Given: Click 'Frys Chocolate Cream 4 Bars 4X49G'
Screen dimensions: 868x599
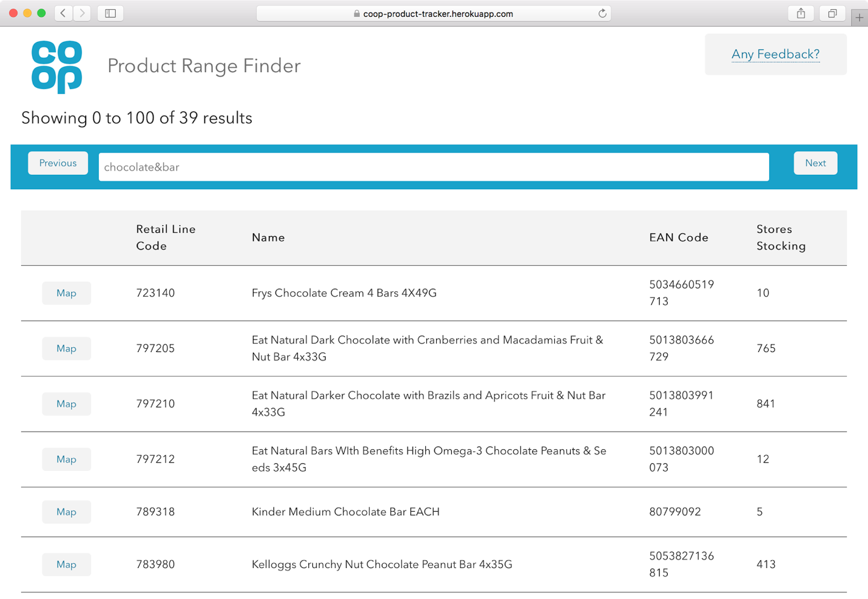Looking at the screenshot, I should tap(344, 293).
